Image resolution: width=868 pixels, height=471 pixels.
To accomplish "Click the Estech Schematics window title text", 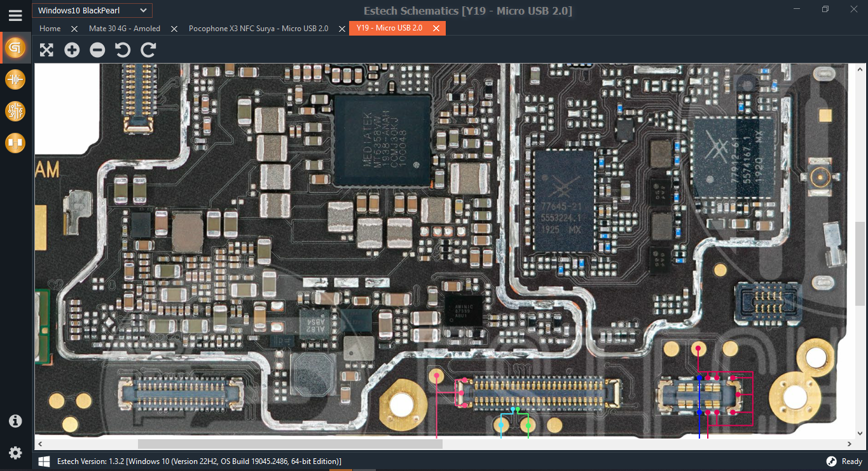I will point(468,11).
